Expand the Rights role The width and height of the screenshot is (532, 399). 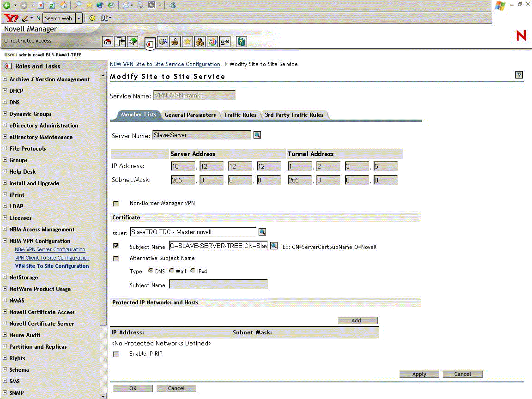tap(5, 357)
